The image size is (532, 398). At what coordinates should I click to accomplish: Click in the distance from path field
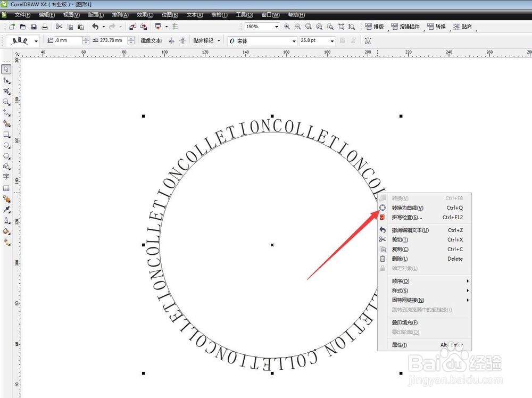pos(68,40)
